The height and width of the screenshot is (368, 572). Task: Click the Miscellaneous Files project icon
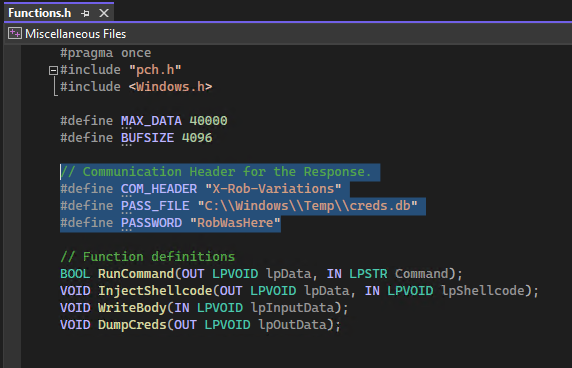[15, 34]
